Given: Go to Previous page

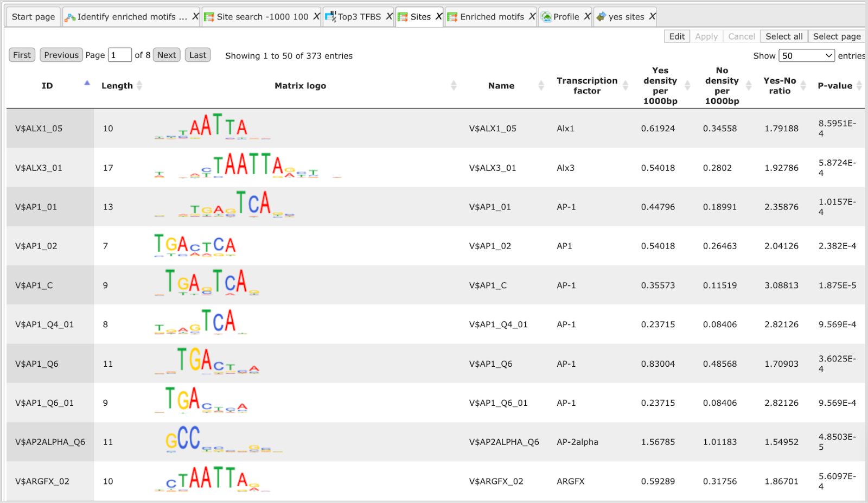Looking at the screenshot, I should [61, 55].
